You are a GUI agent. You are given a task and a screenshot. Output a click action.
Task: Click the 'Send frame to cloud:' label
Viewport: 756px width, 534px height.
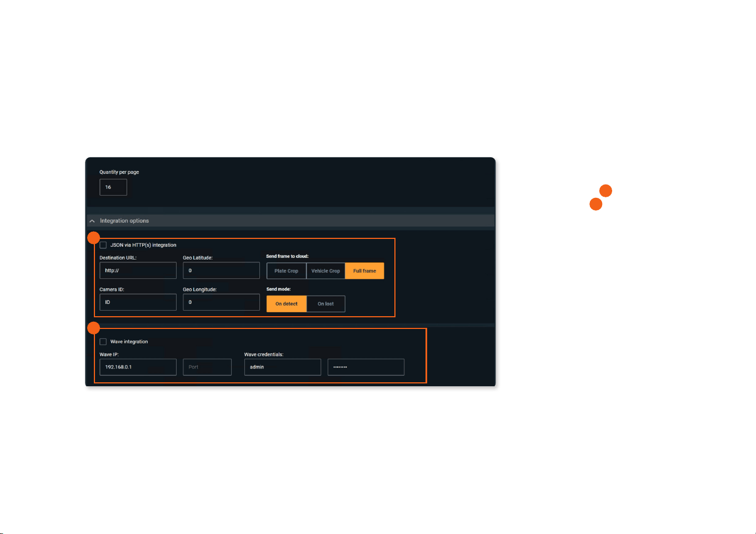click(287, 257)
